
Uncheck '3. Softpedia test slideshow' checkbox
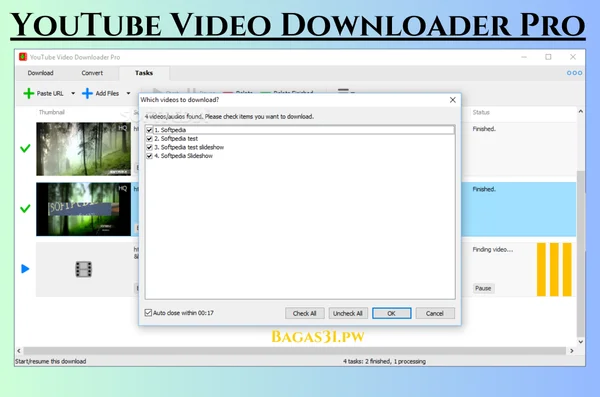coord(150,147)
